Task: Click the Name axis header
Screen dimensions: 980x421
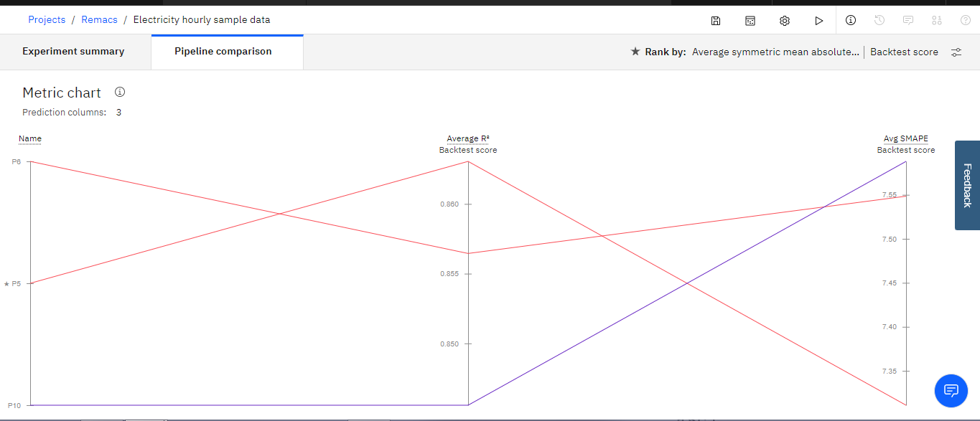Action: click(30, 138)
